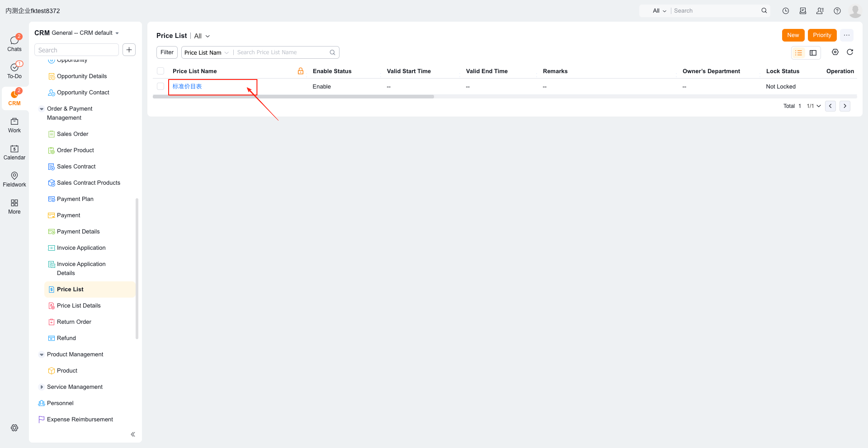Image resolution: width=868 pixels, height=448 pixels.
Task: Click the refresh list icon
Action: point(850,52)
